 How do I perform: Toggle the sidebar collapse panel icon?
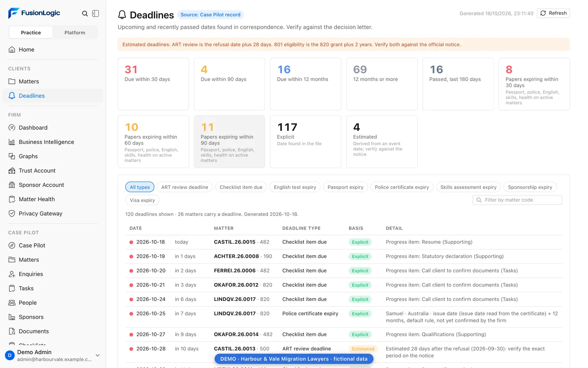[96, 13]
